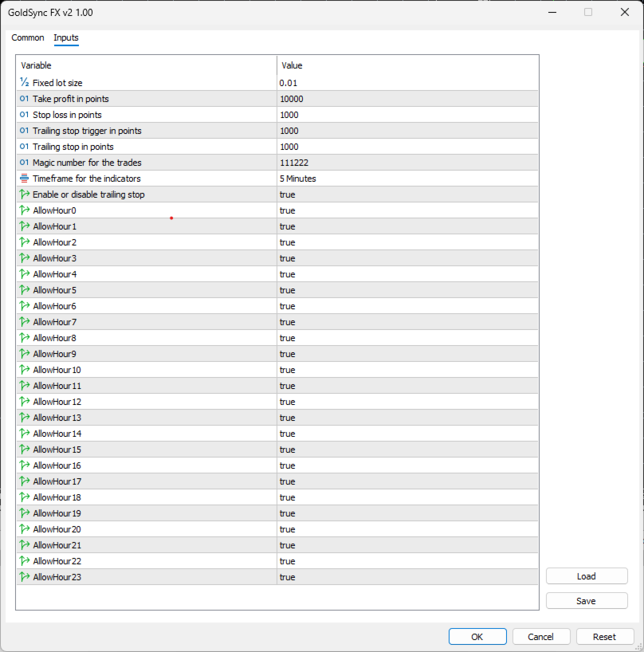Select the AllowHour5 true value

point(287,290)
